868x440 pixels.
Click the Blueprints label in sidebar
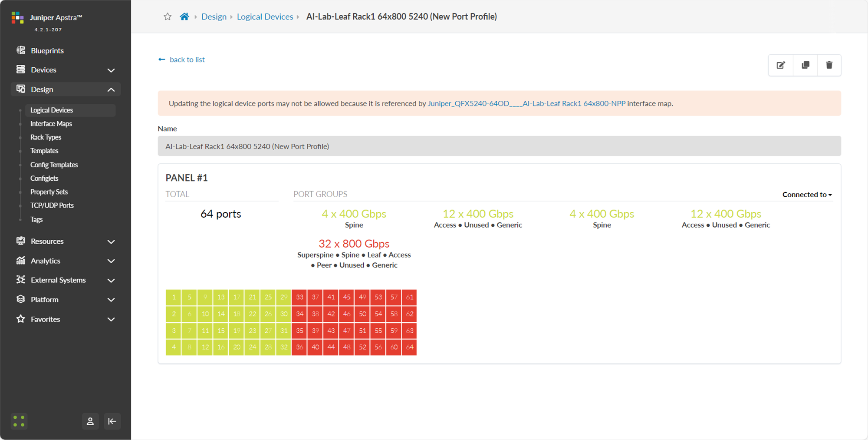tap(47, 51)
